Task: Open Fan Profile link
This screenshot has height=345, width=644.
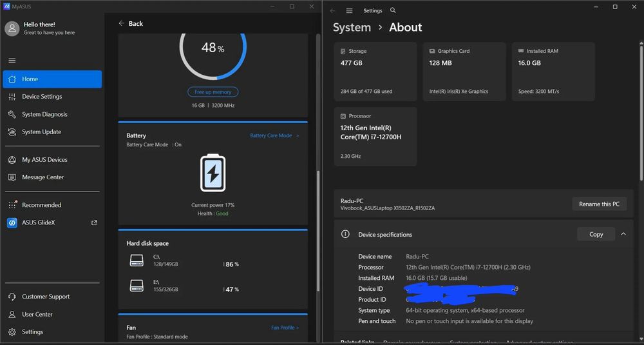Action: [285, 328]
